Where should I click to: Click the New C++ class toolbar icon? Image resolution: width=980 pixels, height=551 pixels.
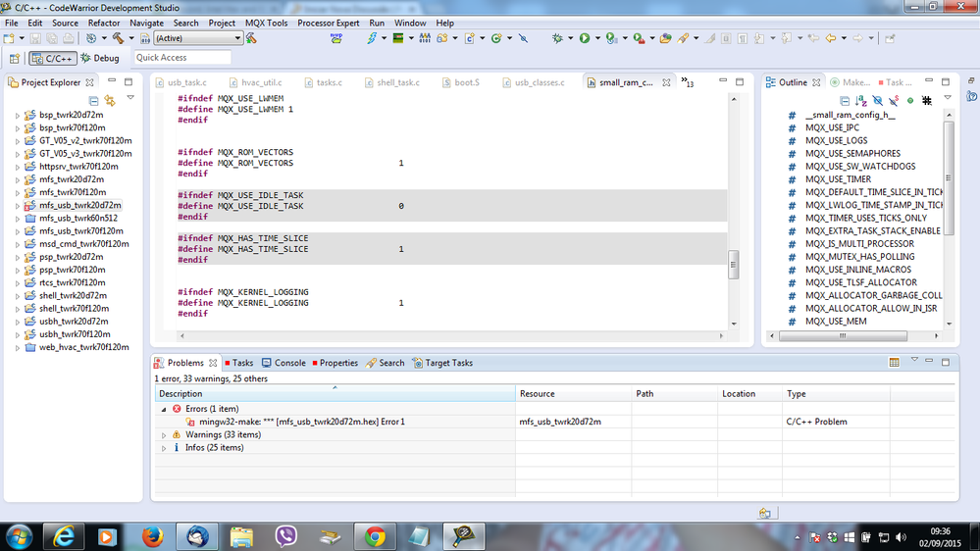tap(496, 38)
